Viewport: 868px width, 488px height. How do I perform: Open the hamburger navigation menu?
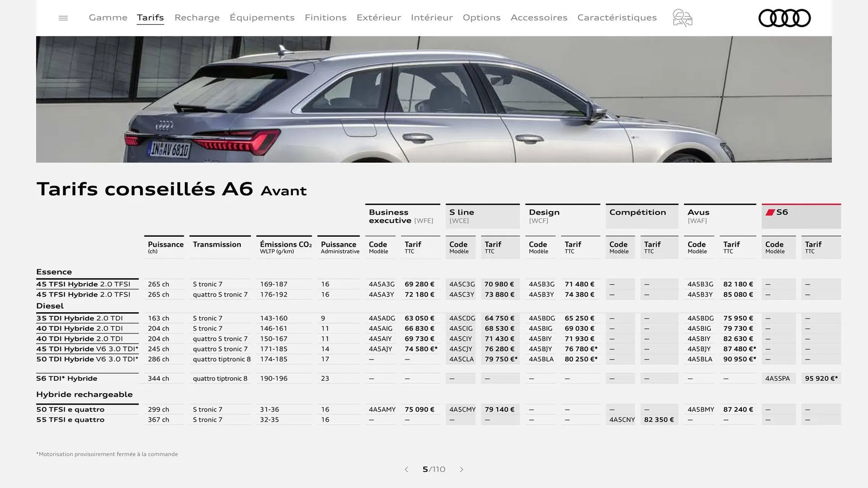pyautogui.click(x=63, y=18)
